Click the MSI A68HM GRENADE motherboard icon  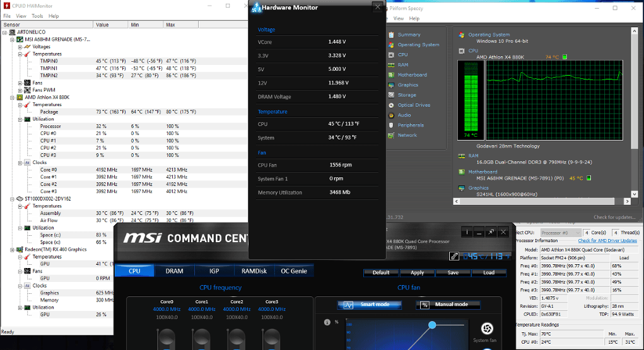20,40
